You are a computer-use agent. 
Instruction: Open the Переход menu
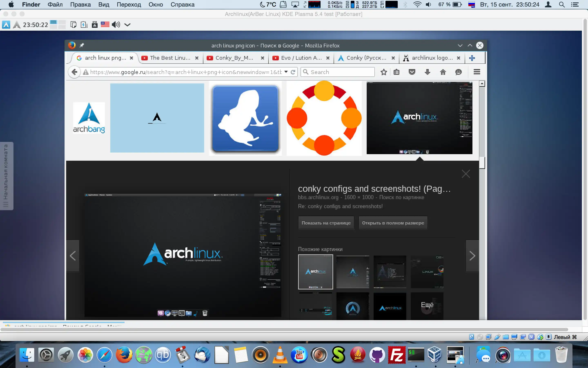129,4
